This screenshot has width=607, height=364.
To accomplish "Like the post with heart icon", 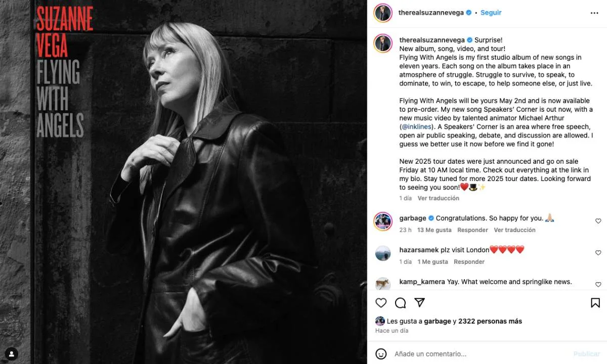I will 381,303.
